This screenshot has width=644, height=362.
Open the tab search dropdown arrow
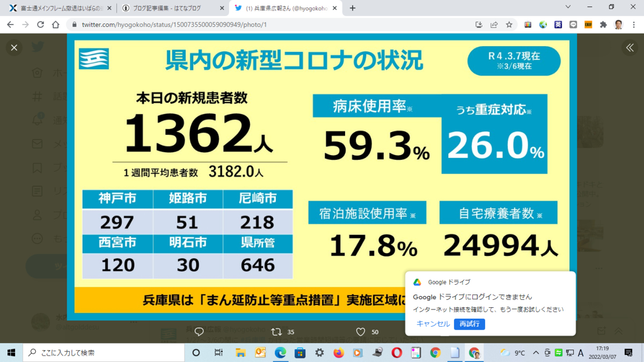pos(568,6)
